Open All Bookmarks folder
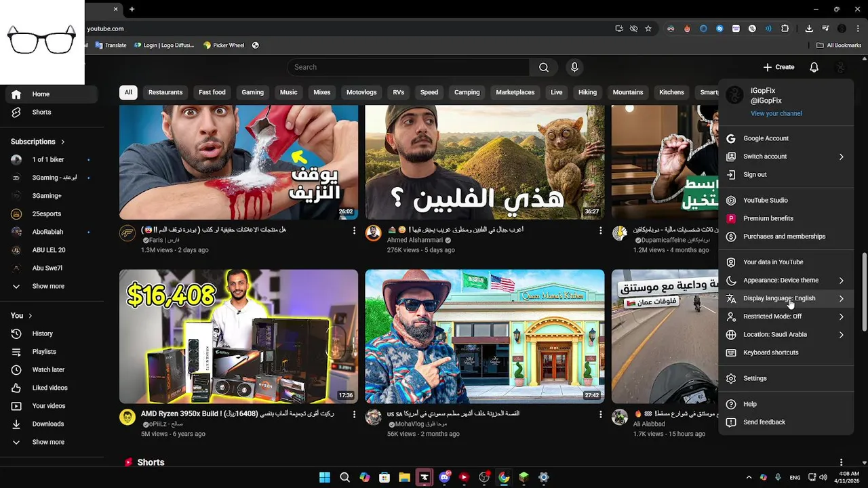Viewport: 868px width, 488px height. point(839,45)
